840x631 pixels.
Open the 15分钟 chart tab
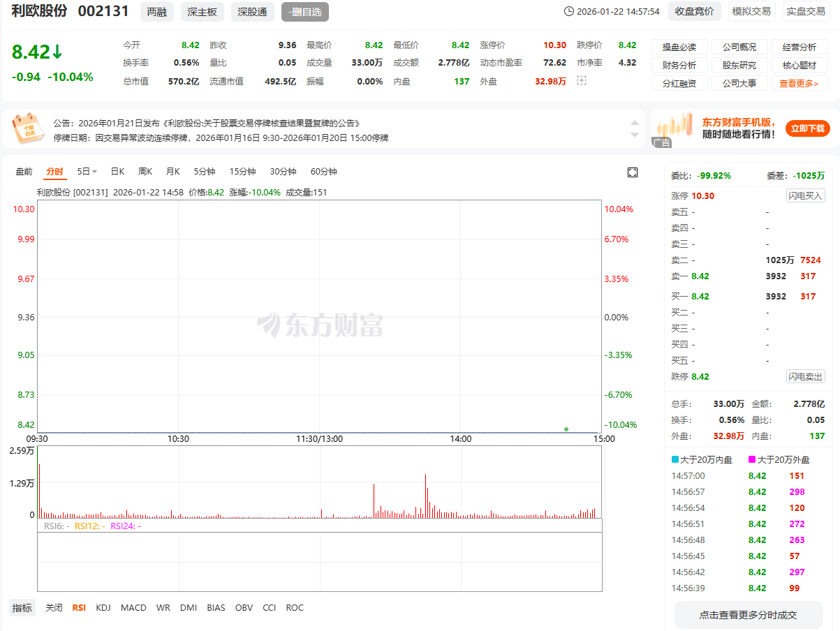243,172
